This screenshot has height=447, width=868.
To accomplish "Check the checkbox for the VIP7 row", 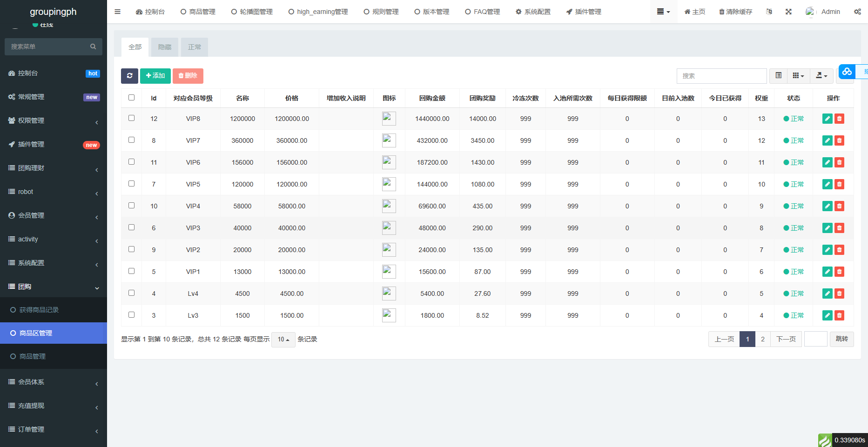I will 131,140.
